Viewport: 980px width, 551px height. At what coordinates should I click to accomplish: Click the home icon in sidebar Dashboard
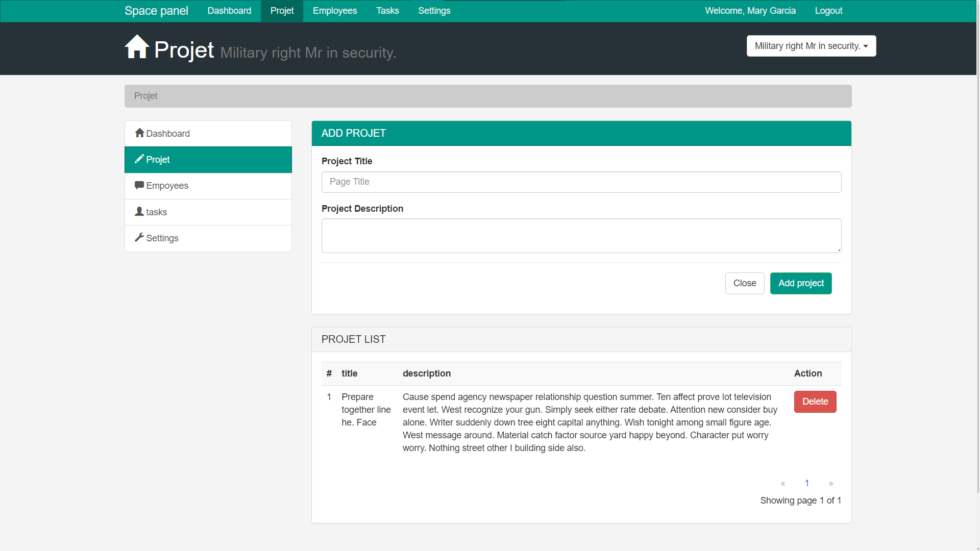tap(139, 133)
